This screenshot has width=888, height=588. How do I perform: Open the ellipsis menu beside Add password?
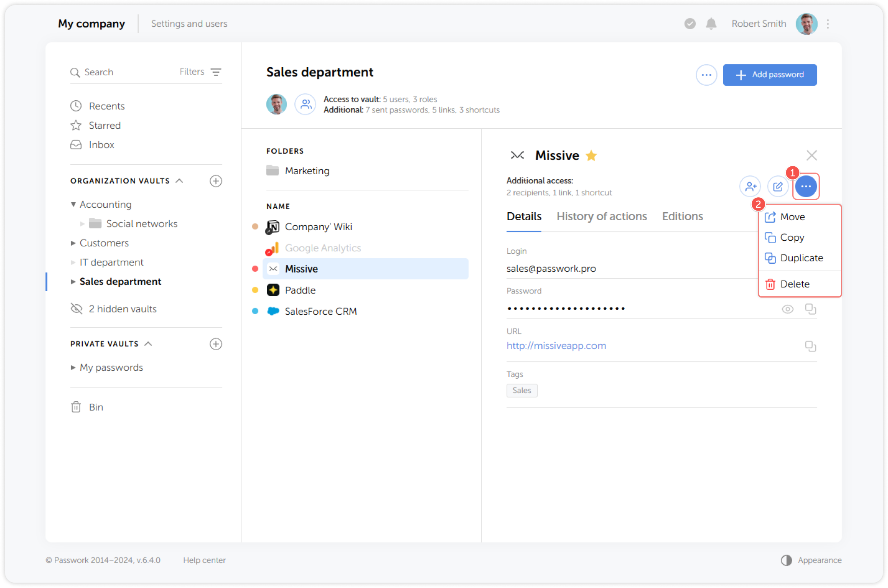[706, 75]
